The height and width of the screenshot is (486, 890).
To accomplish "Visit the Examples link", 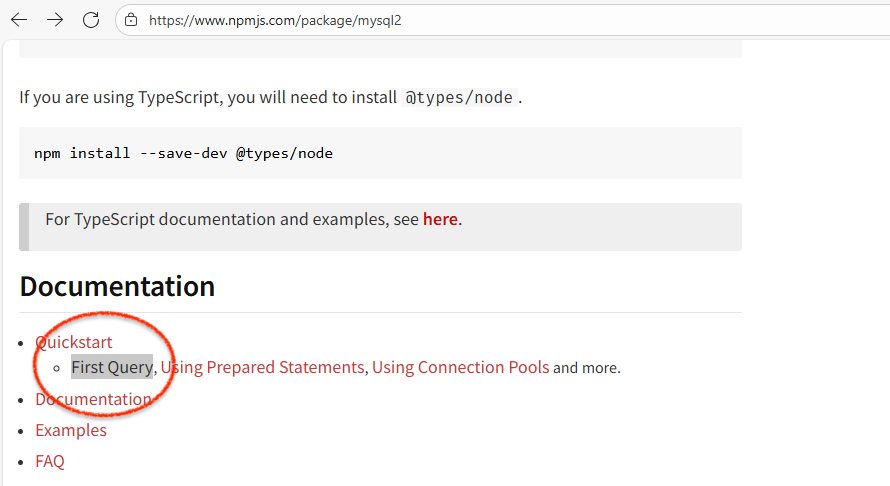I will 71,430.
